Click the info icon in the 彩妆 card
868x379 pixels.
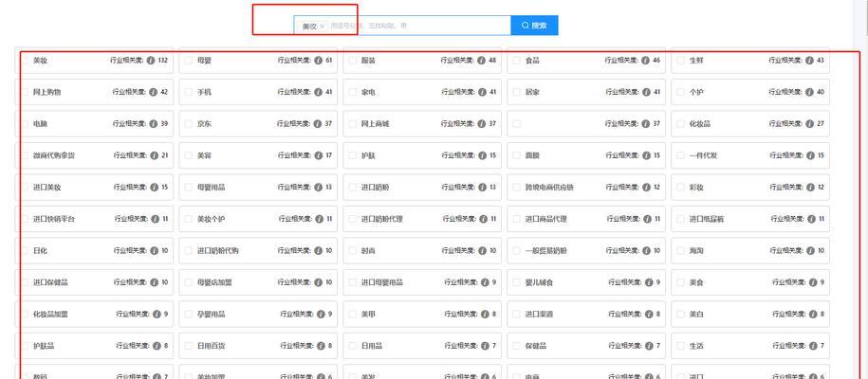click(810, 187)
